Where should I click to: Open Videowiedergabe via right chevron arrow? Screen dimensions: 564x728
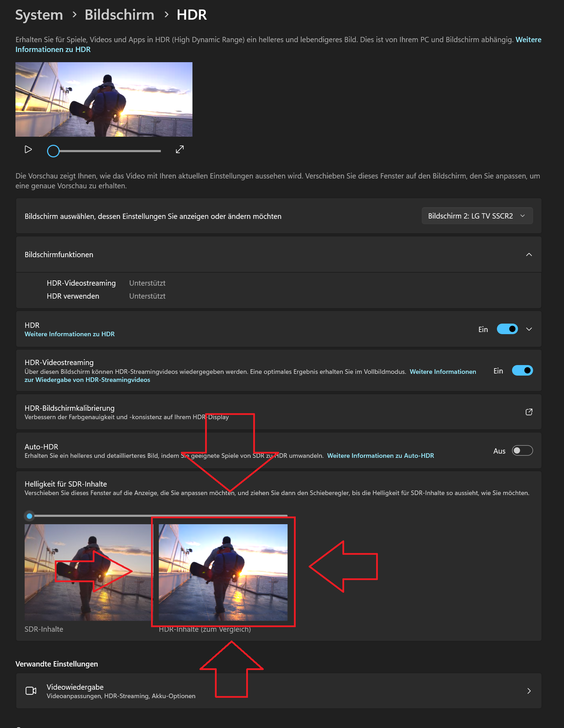530,690
